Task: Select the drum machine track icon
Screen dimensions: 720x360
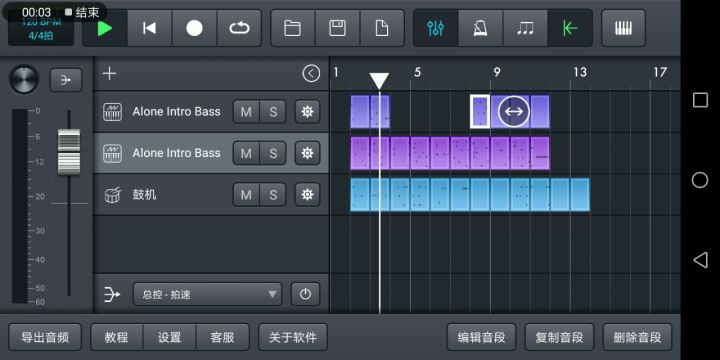Action: click(112, 195)
